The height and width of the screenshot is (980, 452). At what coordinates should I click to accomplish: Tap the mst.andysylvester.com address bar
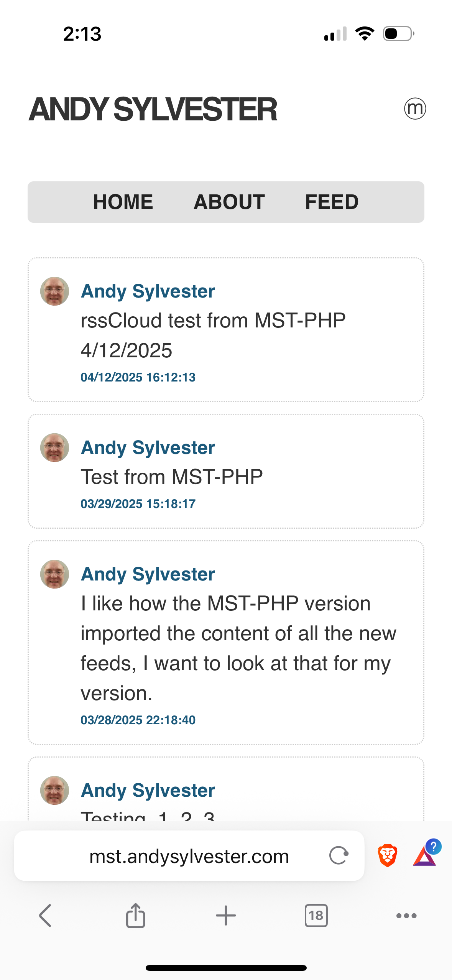(x=189, y=856)
